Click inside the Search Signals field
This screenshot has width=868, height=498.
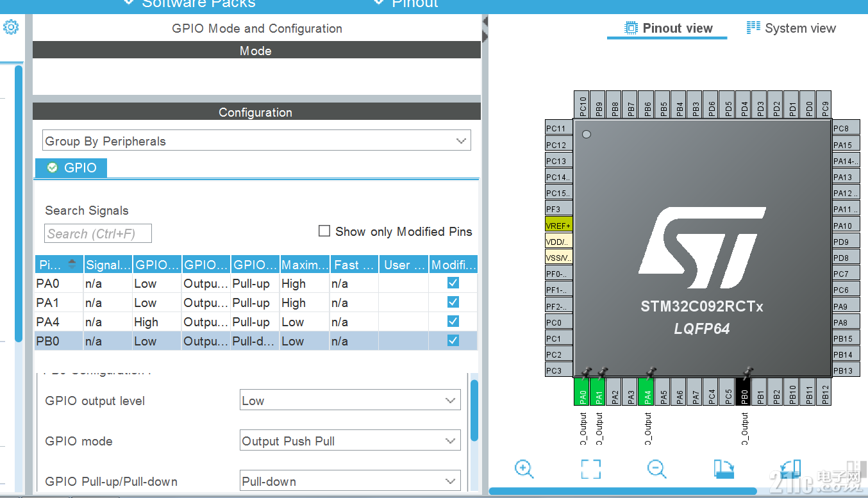pos(97,233)
